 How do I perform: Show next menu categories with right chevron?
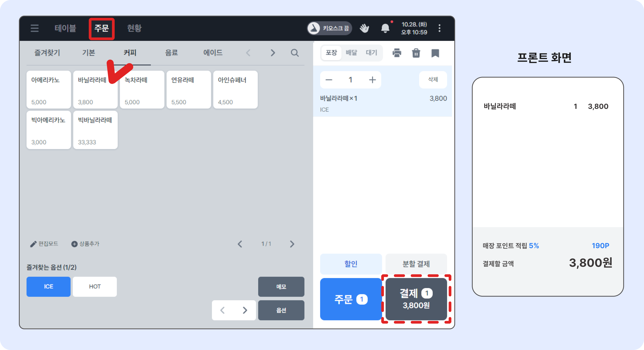(273, 53)
